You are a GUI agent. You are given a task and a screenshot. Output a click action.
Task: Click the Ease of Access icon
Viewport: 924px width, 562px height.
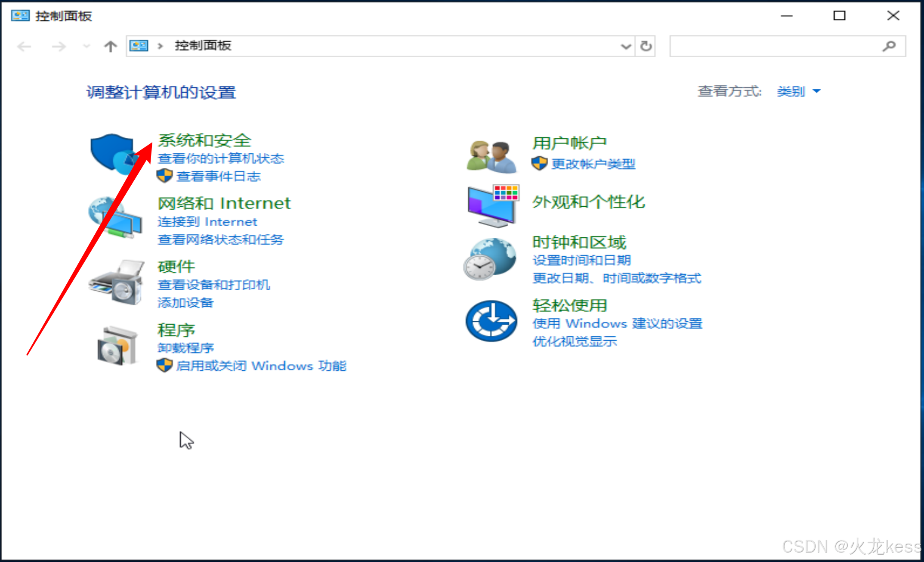coord(491,321)
